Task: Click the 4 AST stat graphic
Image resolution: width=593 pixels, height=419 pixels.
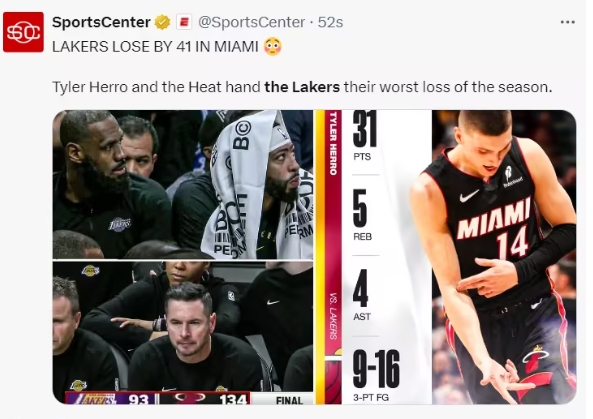Action: [362, 295]
